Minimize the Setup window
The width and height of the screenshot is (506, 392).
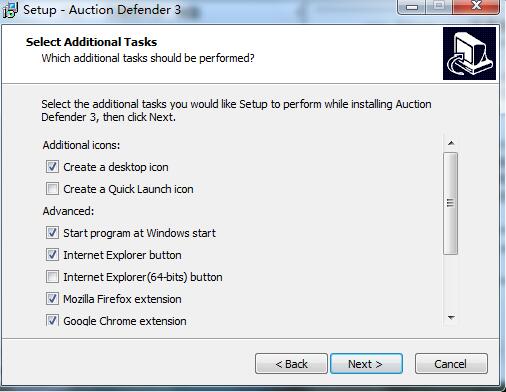click(x=412, y=6)
